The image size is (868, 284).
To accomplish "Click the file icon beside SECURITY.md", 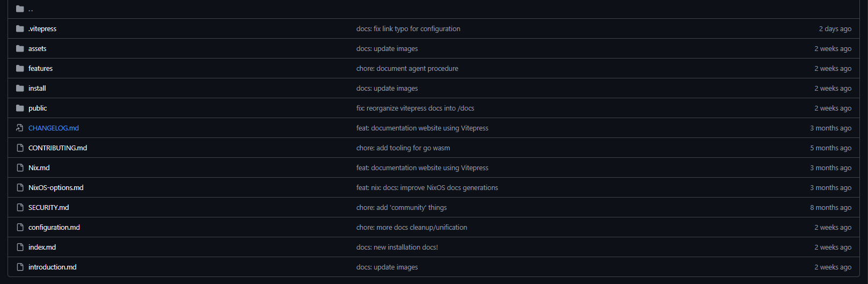I will click(20, 208).
